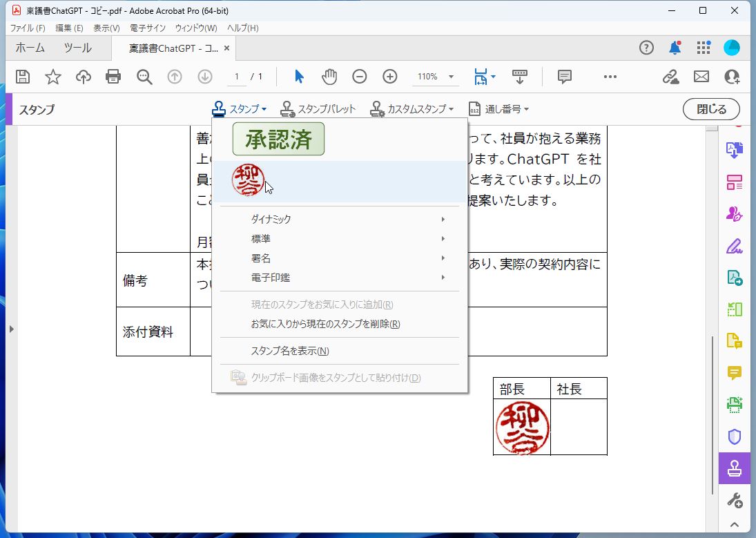The width and height of the screenshot is (756, 538).
Task: Click the 閉じる button to exit stamp mode
Action: click(x=711, y=108)
